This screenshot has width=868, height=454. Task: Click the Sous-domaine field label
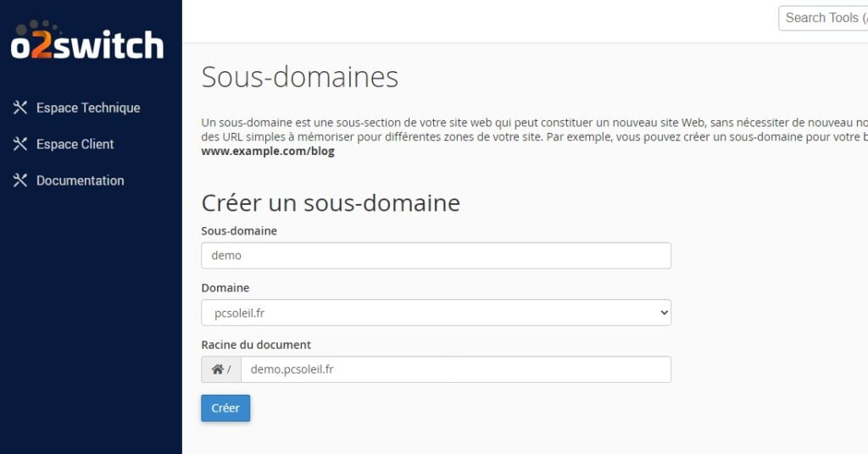pyautogui.click(x=239, y=230)
